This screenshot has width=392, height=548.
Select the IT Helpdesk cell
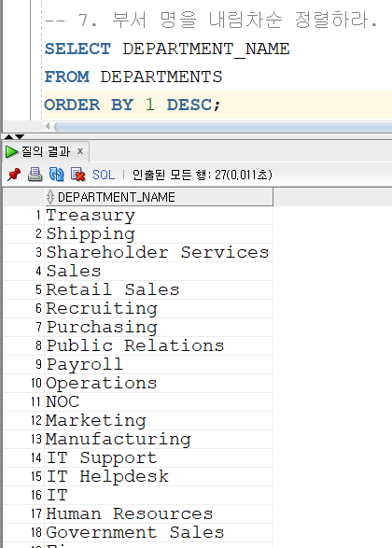pos(159,477)
